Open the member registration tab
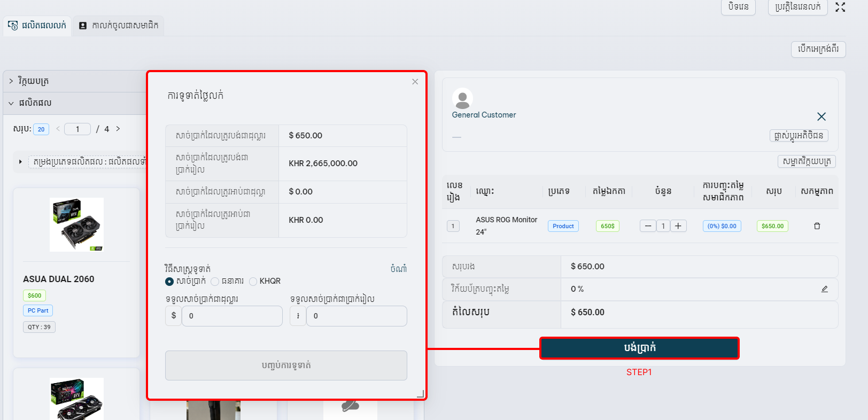Viewport: 868px width, 420px height. pos(119,26)
